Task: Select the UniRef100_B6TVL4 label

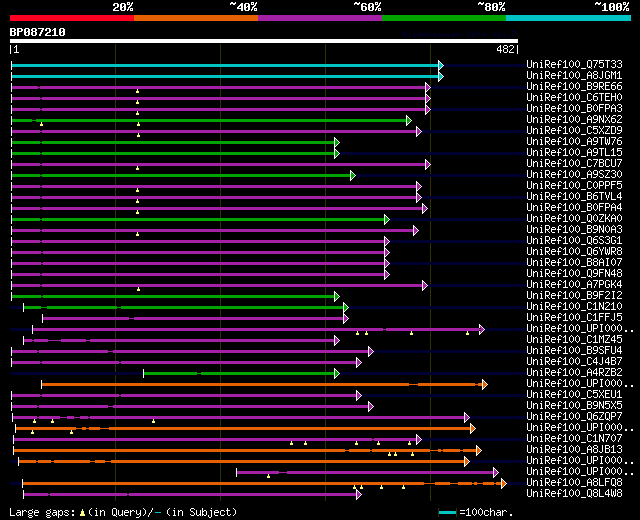Action: coord(574,197)
